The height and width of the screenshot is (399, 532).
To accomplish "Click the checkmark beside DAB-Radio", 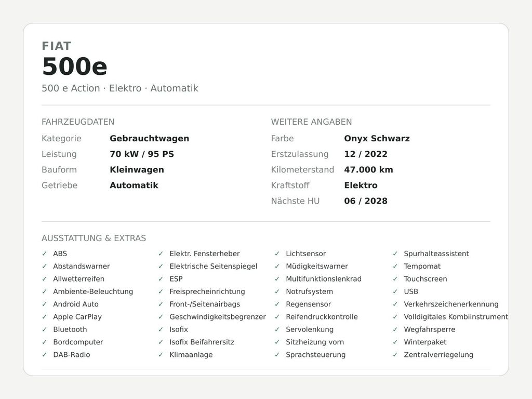I will (x=45, y=354).
